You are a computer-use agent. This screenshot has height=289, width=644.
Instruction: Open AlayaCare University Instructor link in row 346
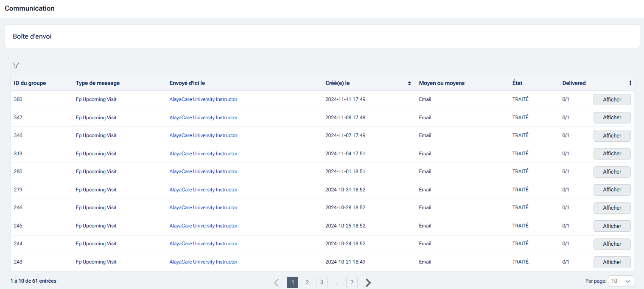coord(203,135)
